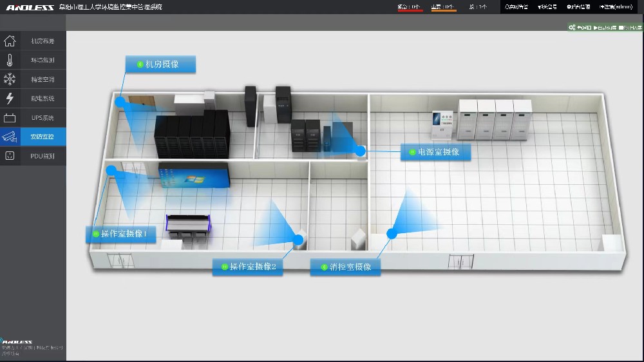The height and width of the screenshot is (362, 644).
Task: Open the 电源室摄像 camera label
Action: coord(435,153)
